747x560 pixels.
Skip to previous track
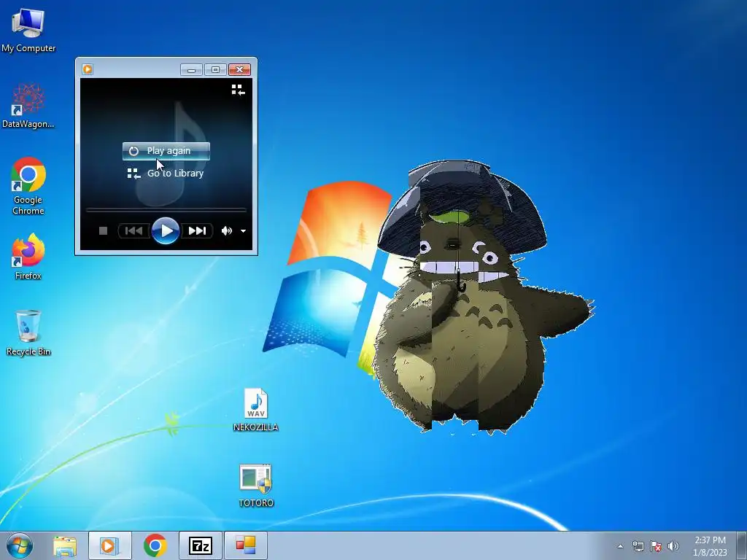click(134, 231)
